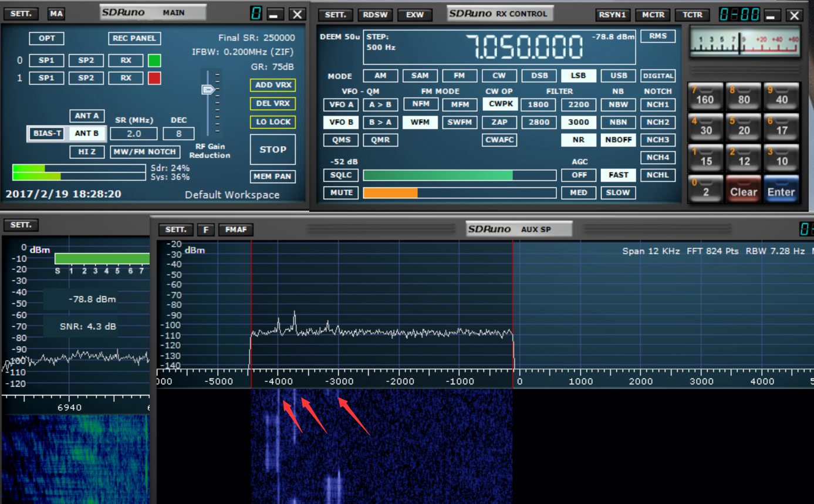Select the 12 meter band key
814x504 pixels.
click(x=744, y=158)
